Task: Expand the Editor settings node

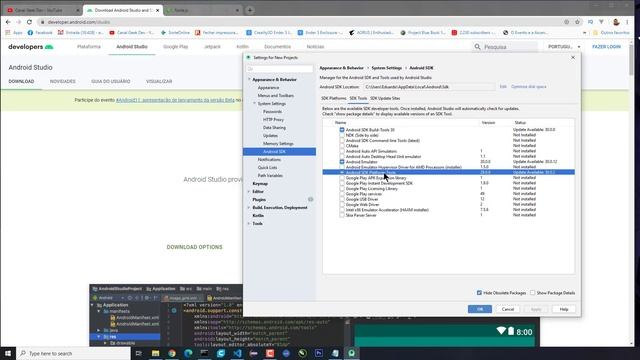Action: pos(249,191)
